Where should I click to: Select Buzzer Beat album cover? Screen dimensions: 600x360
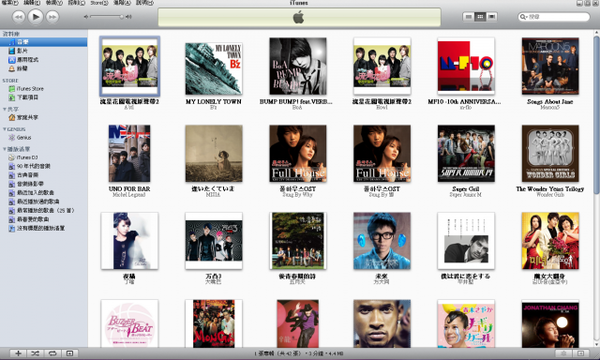129,324
